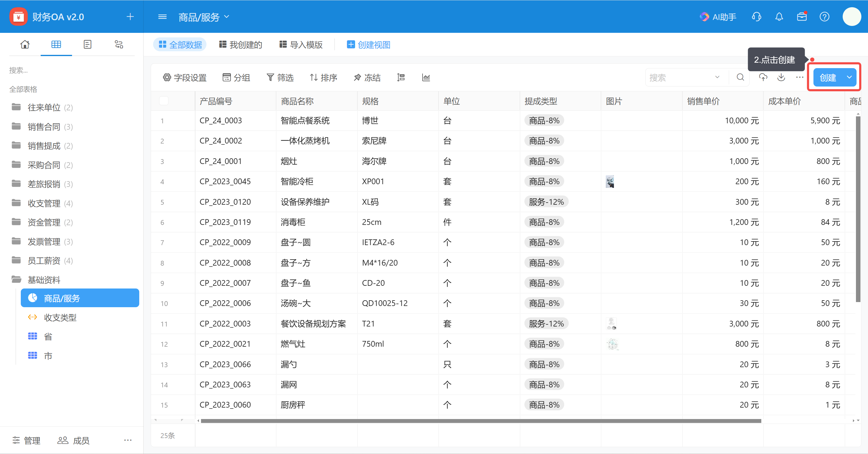This screenshot has width=868, height=454.
Task: Open the 省 table in sidebar
Action: (x=40, y=336)
